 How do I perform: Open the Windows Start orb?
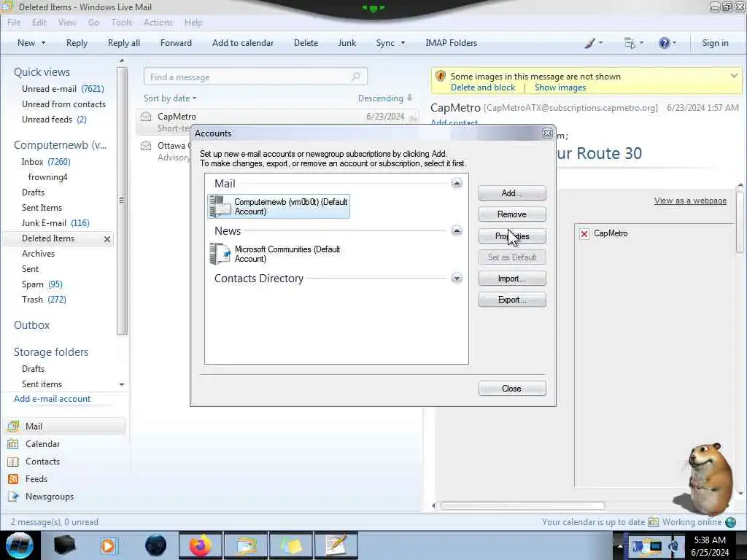pyautogui.click(x=19, y=545)
